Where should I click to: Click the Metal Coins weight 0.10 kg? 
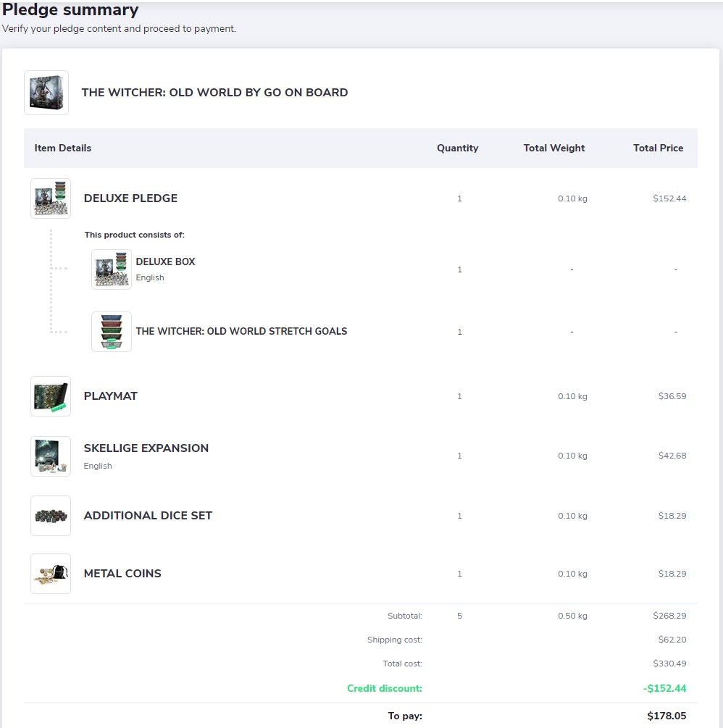(572, 574)
